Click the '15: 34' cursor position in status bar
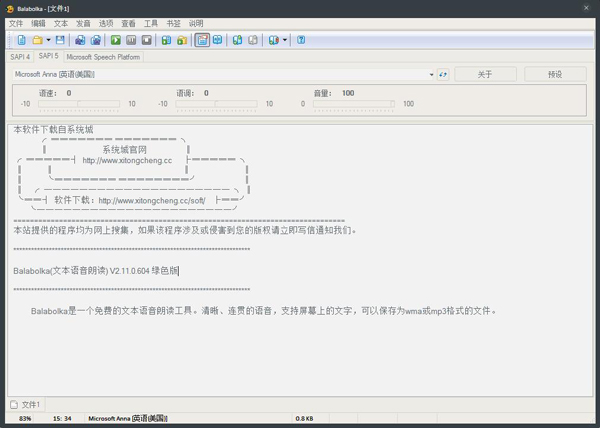This screenshot has width=600, height=428. coord(62,418)
